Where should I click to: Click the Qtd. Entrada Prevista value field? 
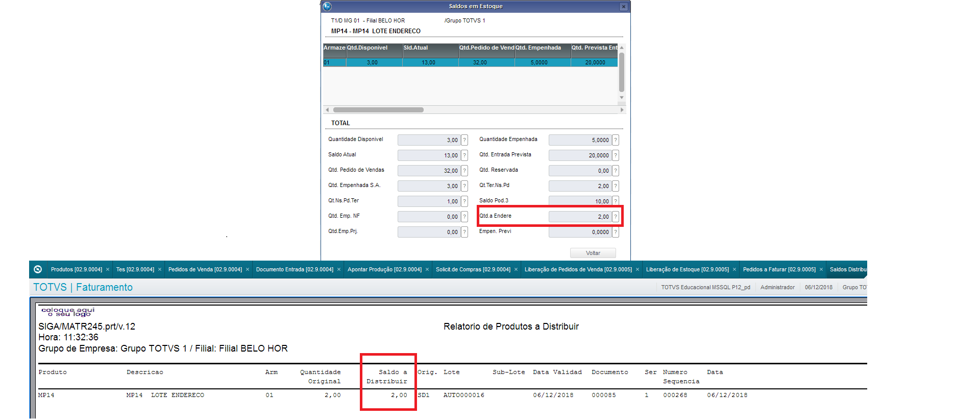pos(580,155)
